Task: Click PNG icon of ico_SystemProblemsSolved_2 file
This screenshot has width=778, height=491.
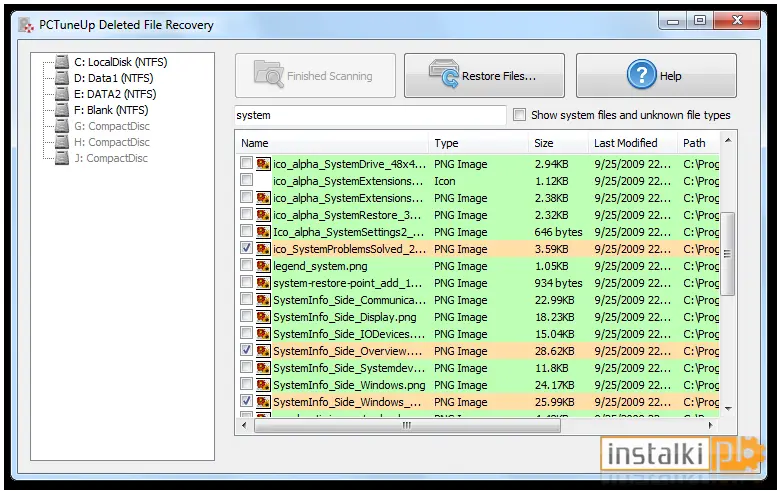Action: (x=263, y=248)
